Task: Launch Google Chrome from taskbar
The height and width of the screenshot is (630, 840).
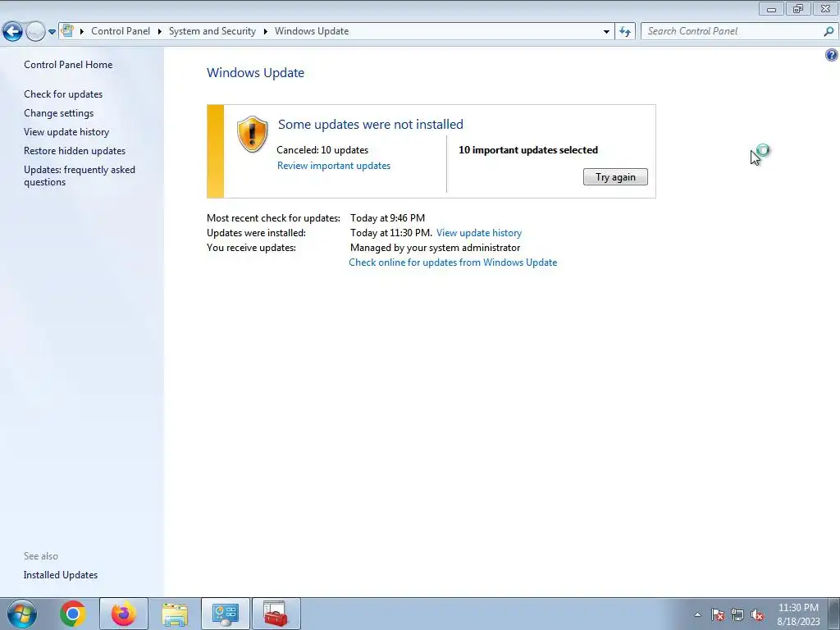Action: [x=73, y=614]
